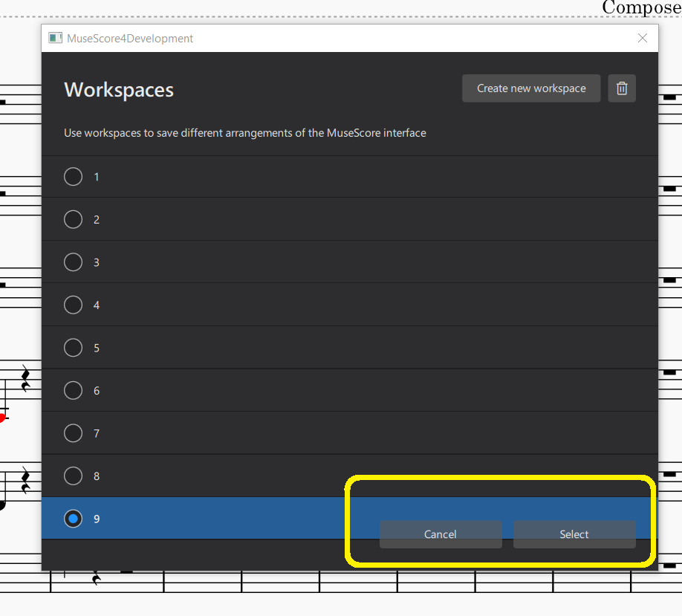The image size is (682, 616).
Task: Cancel the Workspaces dialog
Action: point(441,534)
